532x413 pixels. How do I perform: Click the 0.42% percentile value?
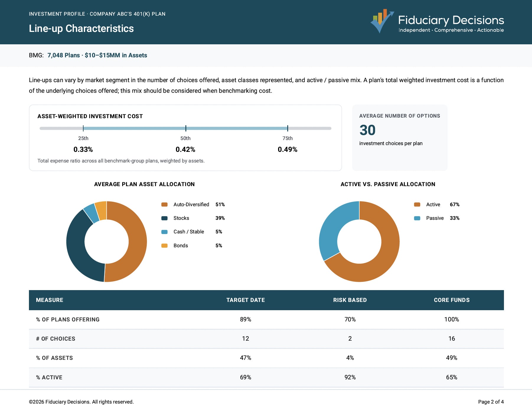[x=185, y=149]
